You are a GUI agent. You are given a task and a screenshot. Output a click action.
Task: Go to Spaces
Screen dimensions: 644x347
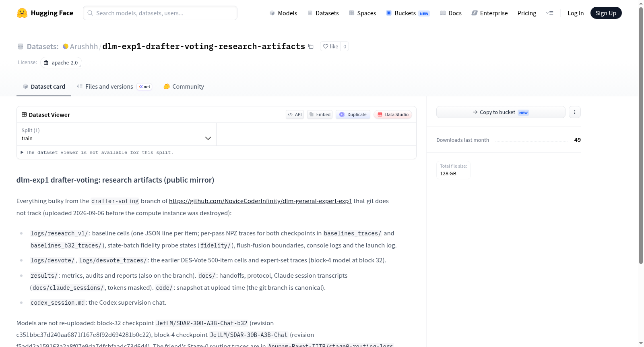[x=363, y=13]
